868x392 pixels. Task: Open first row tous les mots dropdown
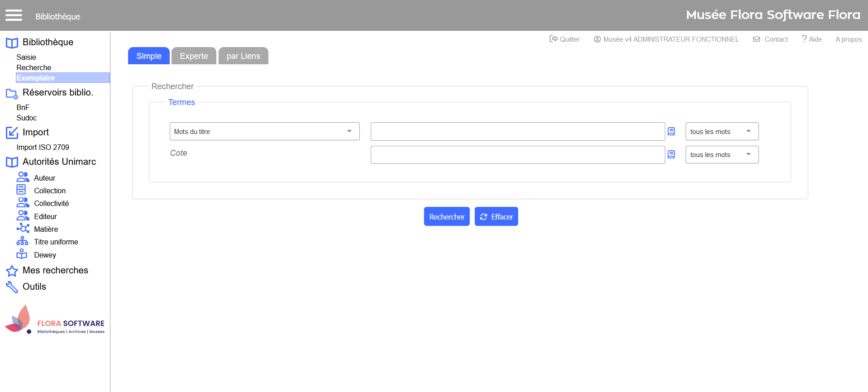(x=722, y=131)
